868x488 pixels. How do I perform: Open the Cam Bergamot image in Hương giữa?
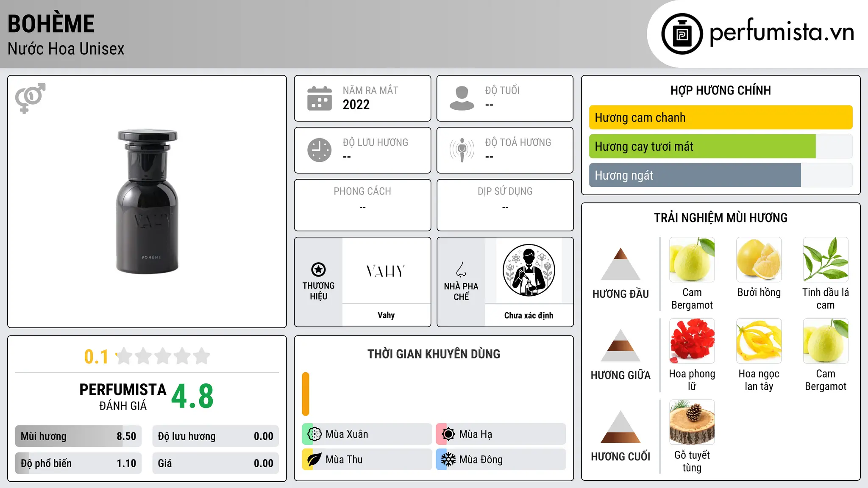coord(826,341)
